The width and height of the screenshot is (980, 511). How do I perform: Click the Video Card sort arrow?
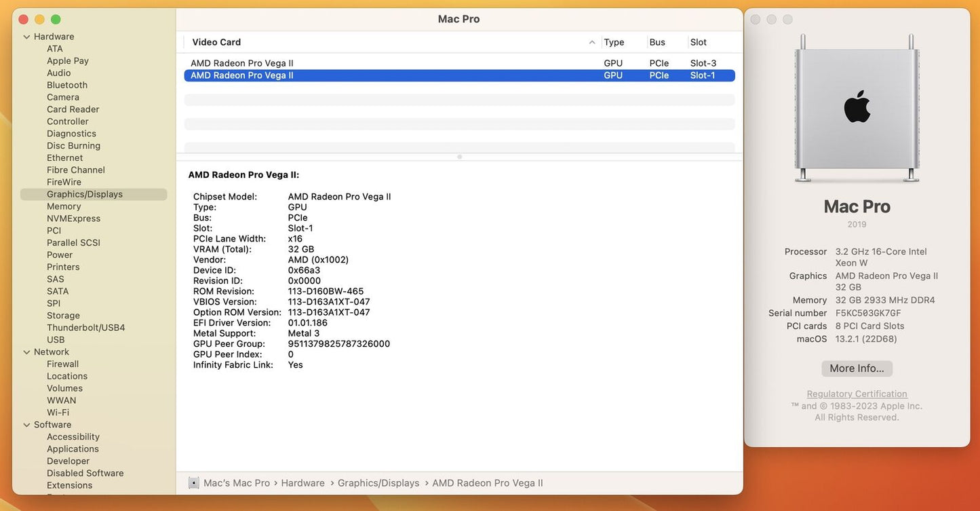tap(591, 42)
